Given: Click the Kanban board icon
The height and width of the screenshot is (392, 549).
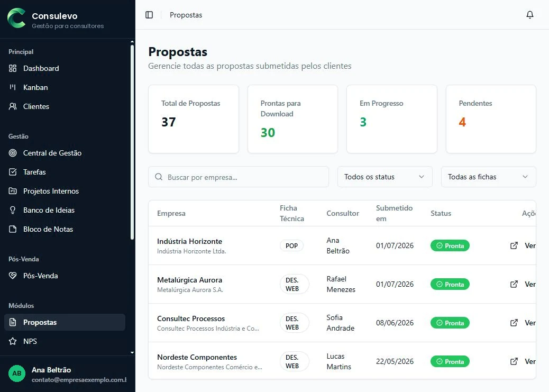Looking at the screenshot, I should coord(13,87).
